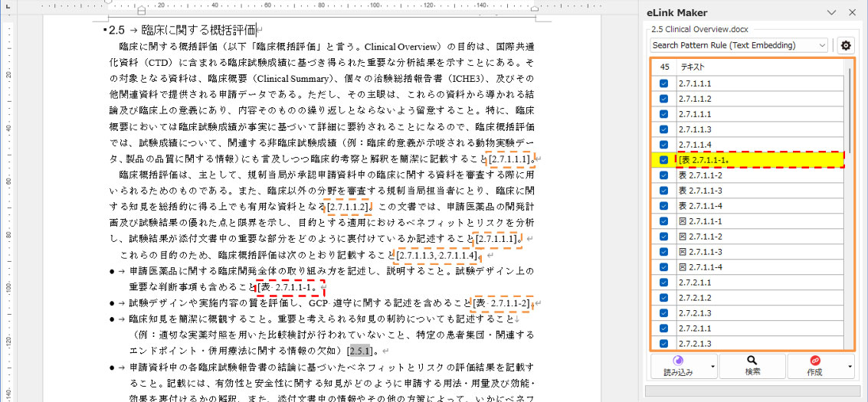Click the 読み込み (load) button
Screen dimensions: 868x402
(678, 365)
